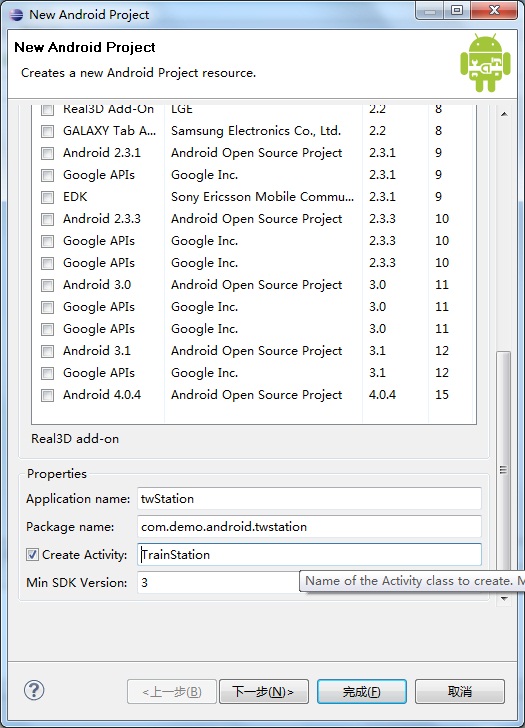This screenshot has height=728, width=525.
Task: Select the Samsung Electronics Co., Ltd. cell
Action: tap(256, 131)
